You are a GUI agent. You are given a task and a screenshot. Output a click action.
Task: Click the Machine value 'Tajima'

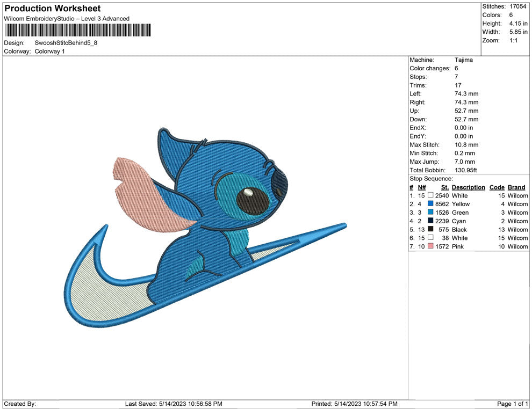(463, 60)
